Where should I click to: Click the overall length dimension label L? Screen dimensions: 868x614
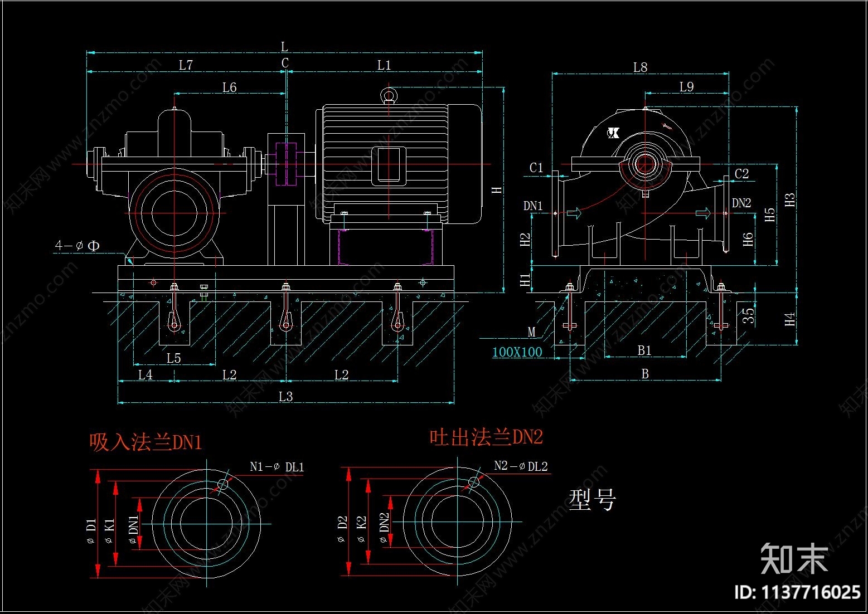(284, 47)
